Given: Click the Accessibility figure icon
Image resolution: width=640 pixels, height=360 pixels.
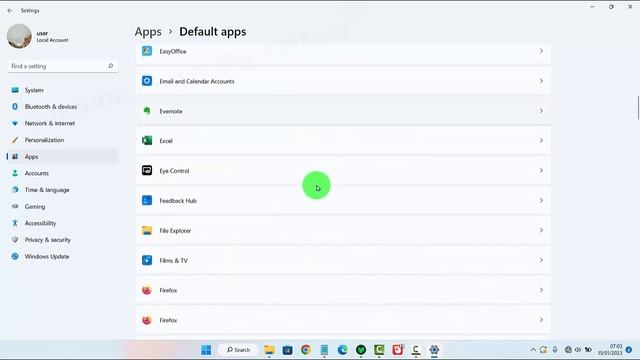Looking at the screenshot, I should coord(15,223).
